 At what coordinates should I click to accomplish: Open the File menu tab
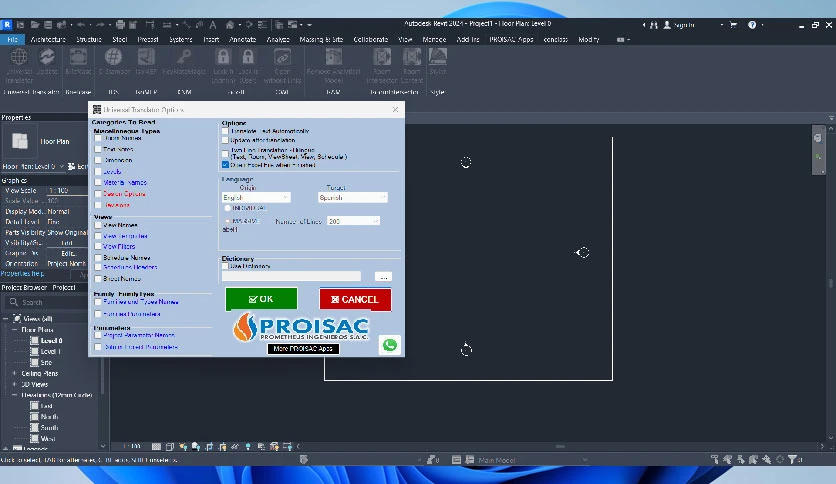click(12, 39)
